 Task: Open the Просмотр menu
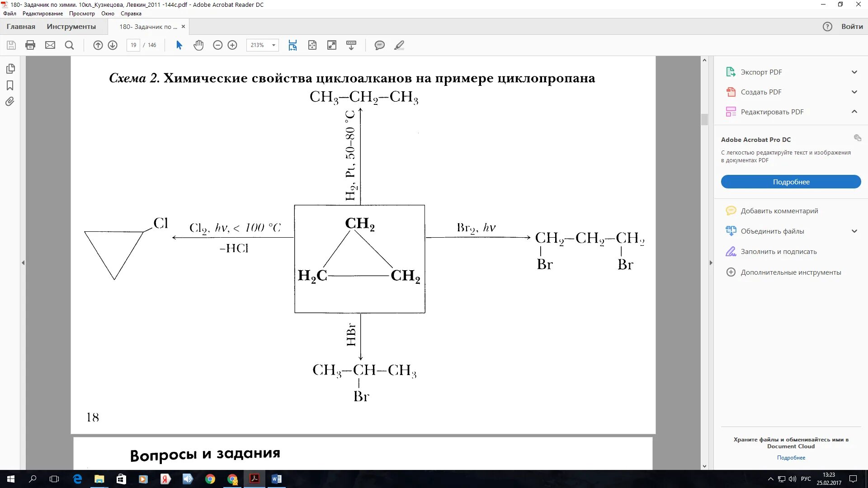82,14
